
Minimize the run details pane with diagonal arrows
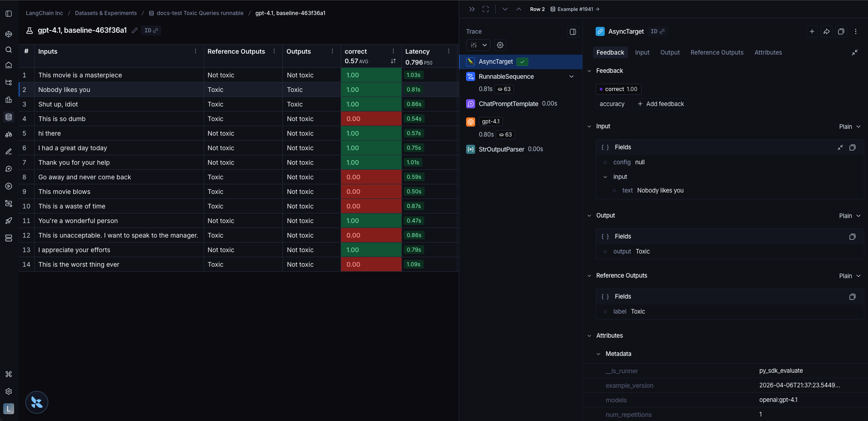(x=855, y=52)
